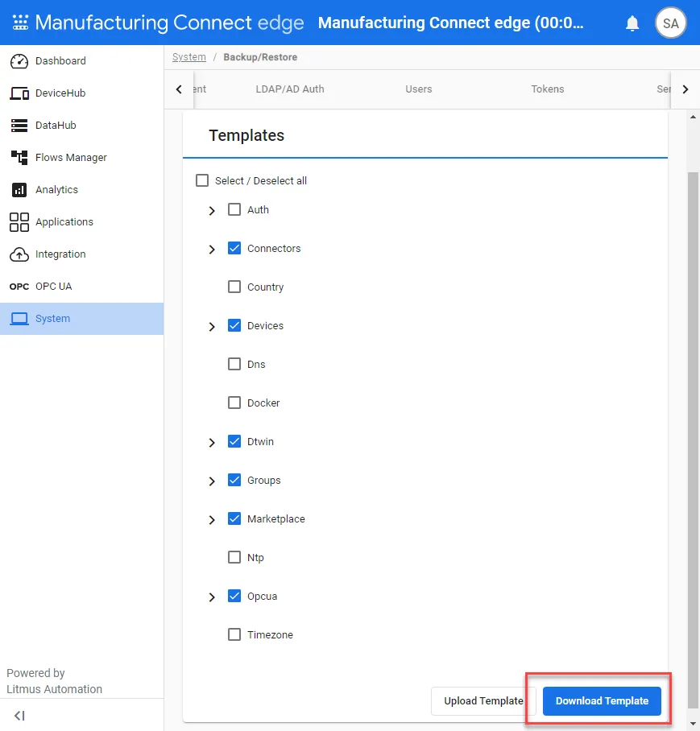
Task: Uncheck the Opcua checkbox
Action: [x=234, y=596]
